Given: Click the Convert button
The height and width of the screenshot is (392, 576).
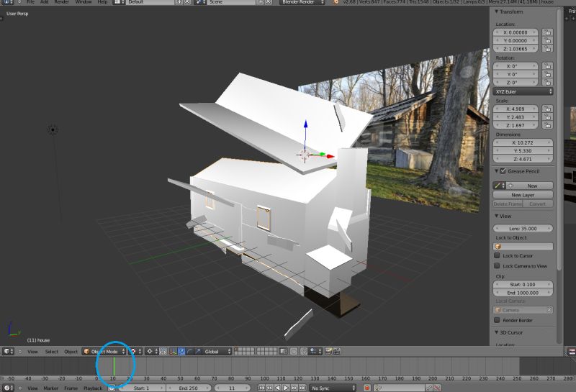Looking at the screenshot, I should [x=538, y=204].
